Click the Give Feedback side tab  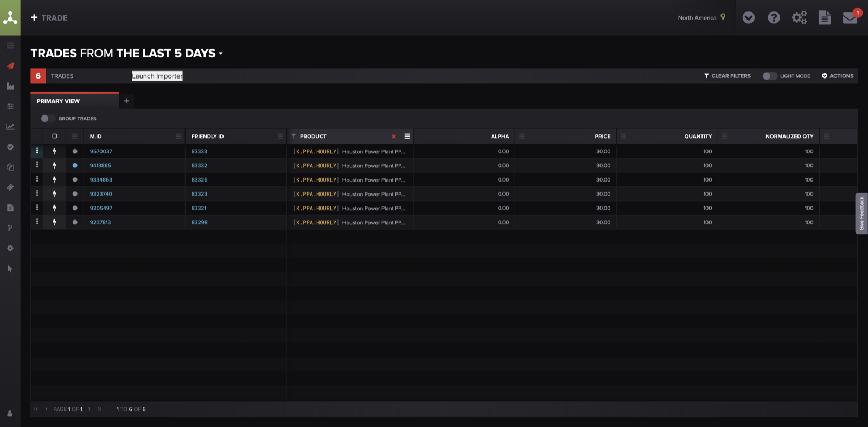point(861,214)
